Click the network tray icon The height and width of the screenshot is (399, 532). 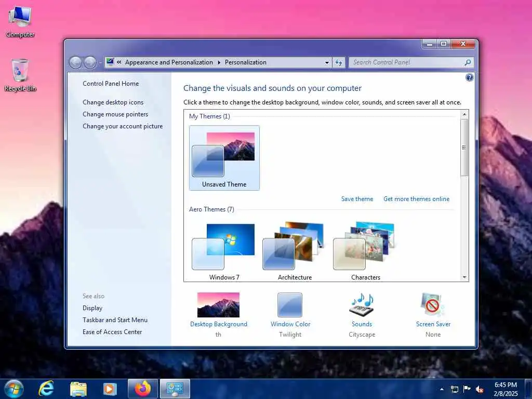click(454, 389)
